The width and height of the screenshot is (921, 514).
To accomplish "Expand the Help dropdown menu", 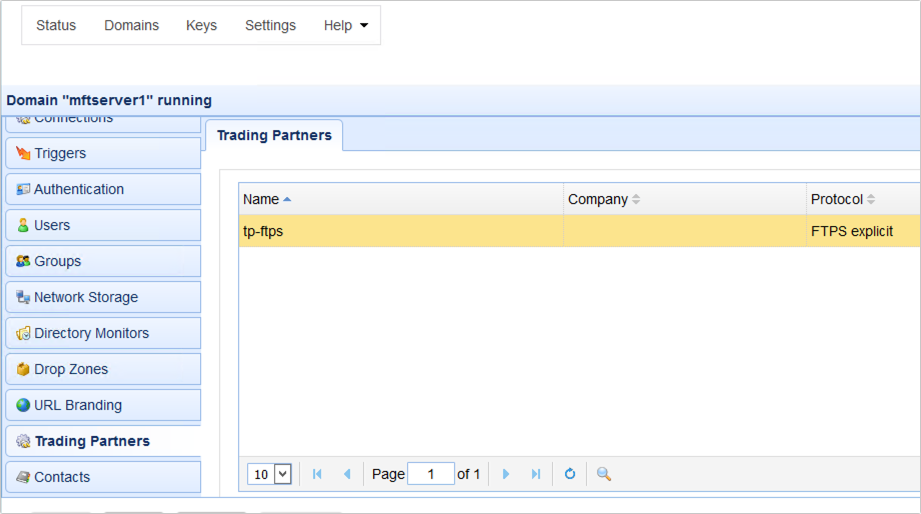I will (x=345, y=25).
